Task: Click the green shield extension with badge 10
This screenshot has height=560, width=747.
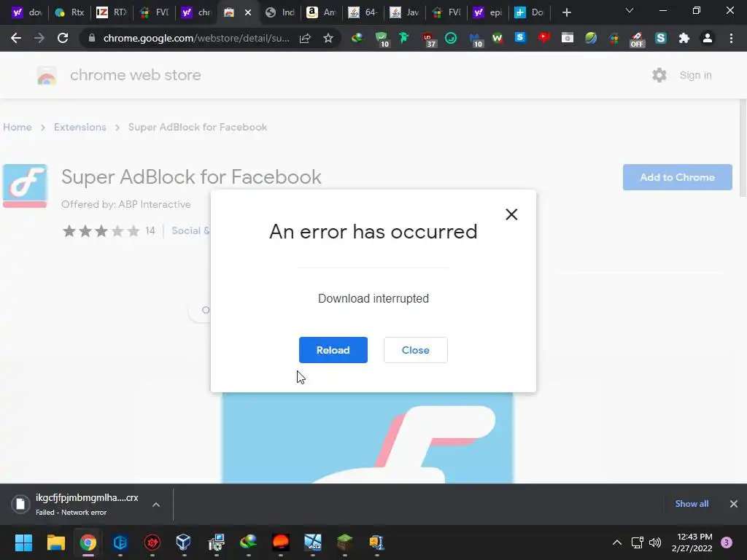Action: point(382,39)
